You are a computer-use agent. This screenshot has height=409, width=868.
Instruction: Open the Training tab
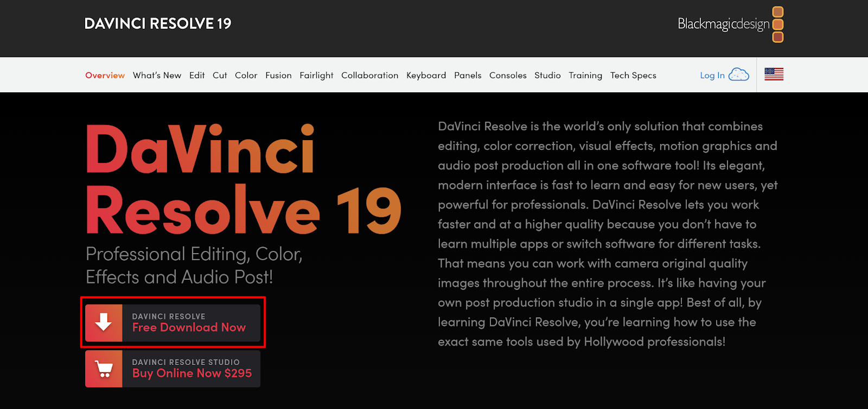(x=585, y=75)
